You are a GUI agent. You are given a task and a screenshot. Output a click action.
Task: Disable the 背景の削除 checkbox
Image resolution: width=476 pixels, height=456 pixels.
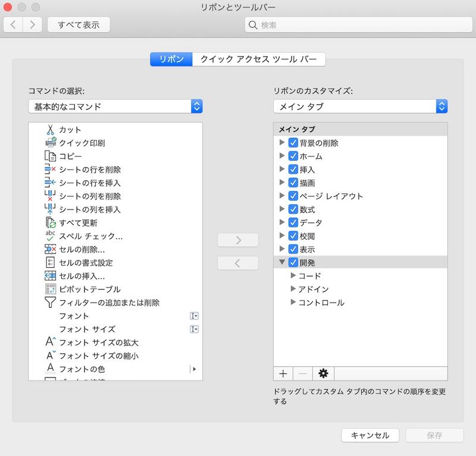click(x=293, y=143)
